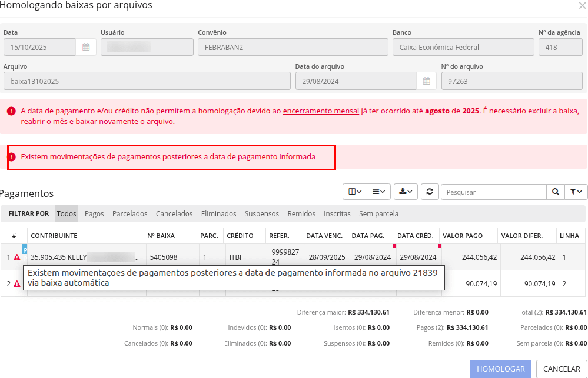Open the calendar icon for the Data field

85,46
